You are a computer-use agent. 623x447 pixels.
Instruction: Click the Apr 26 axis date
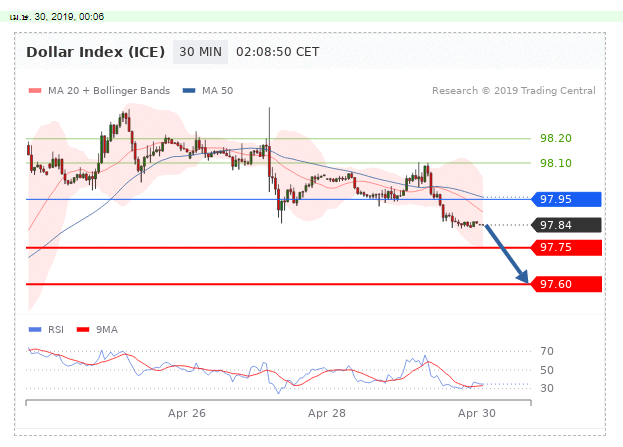pos(187,413)
